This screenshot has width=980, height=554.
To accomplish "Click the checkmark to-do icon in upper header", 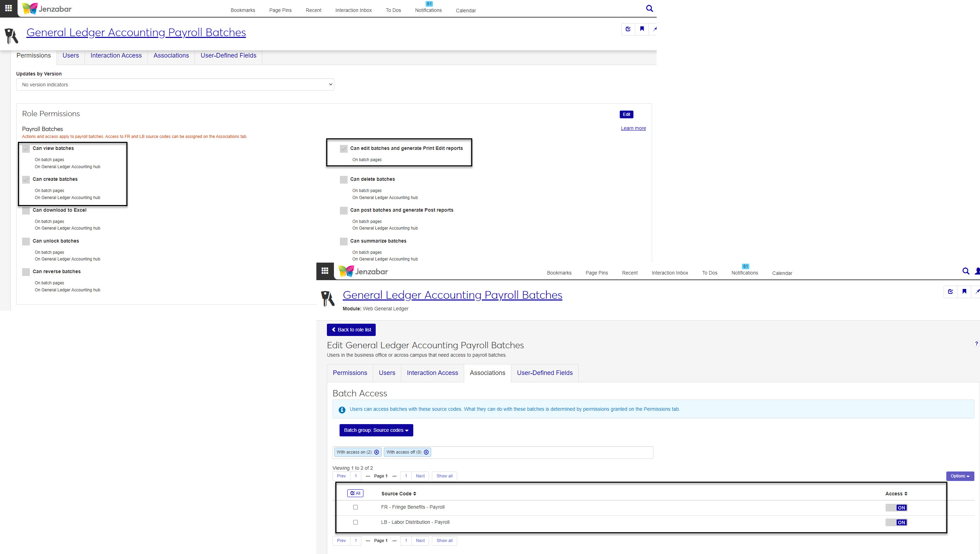I will (628, 29).
